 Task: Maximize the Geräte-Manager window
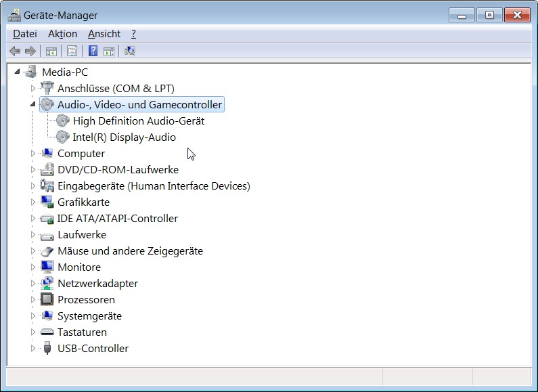[489, 15]
